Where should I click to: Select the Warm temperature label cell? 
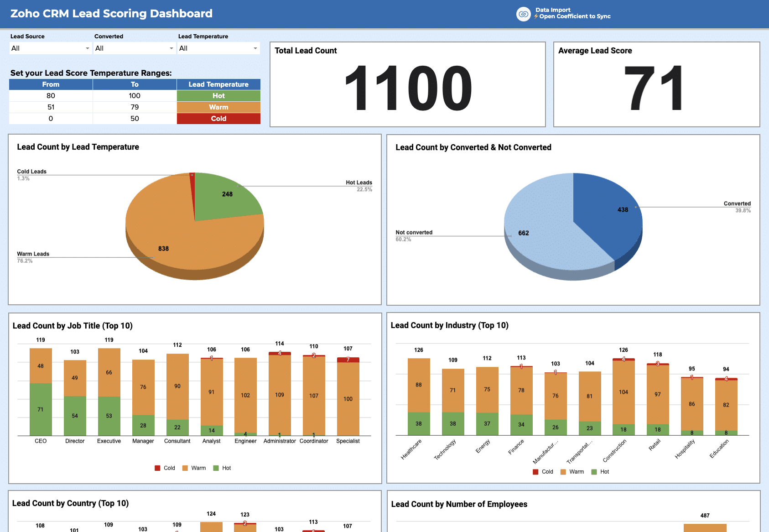point(218,107)
